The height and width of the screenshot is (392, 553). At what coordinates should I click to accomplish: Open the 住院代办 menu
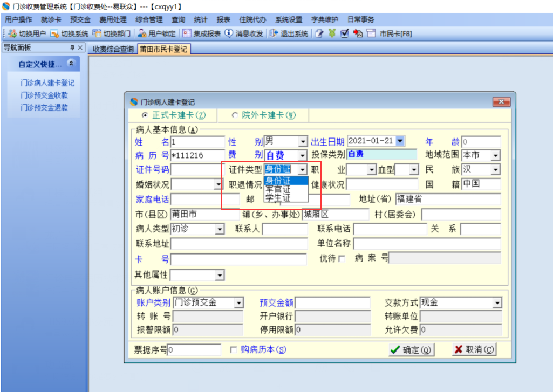(252, 20)
